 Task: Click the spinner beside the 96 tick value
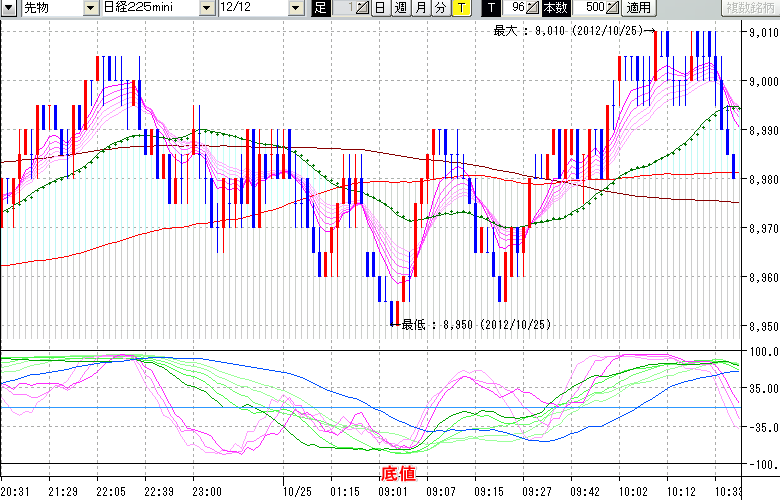click(x=532, y=8)
